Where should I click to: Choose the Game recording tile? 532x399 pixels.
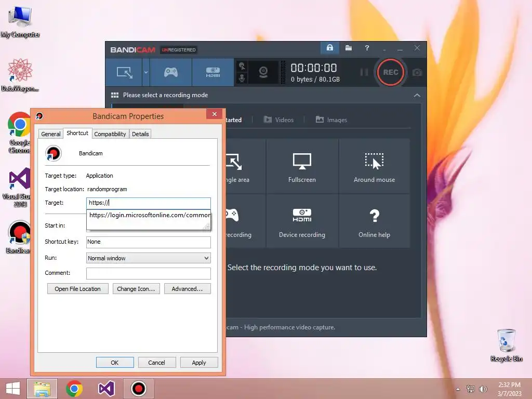tap(246, 221)
